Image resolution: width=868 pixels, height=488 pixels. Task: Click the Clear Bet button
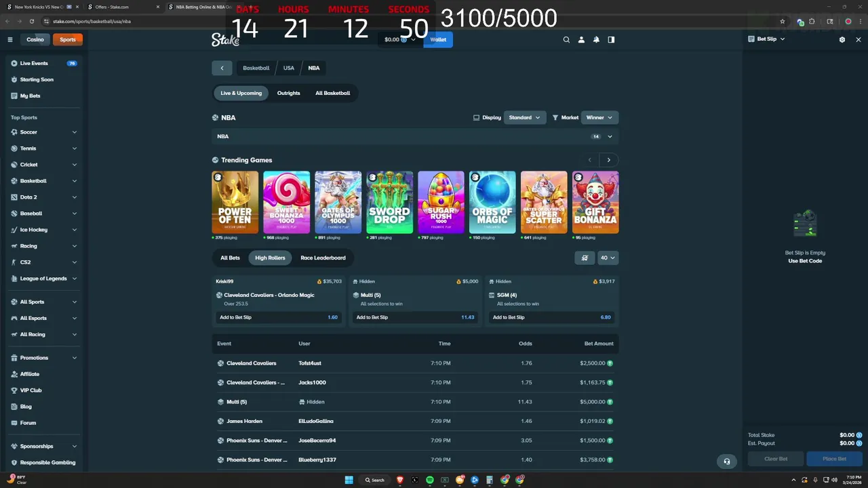[x=776, y=459]
